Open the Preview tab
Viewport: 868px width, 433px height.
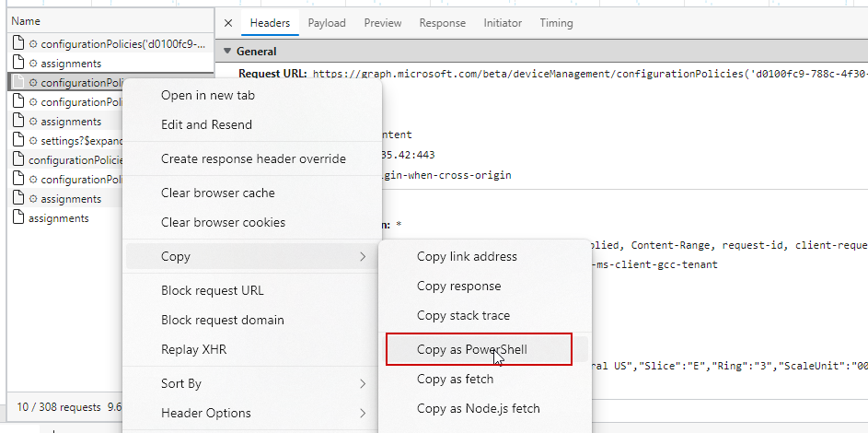click(x=382, y=23)
